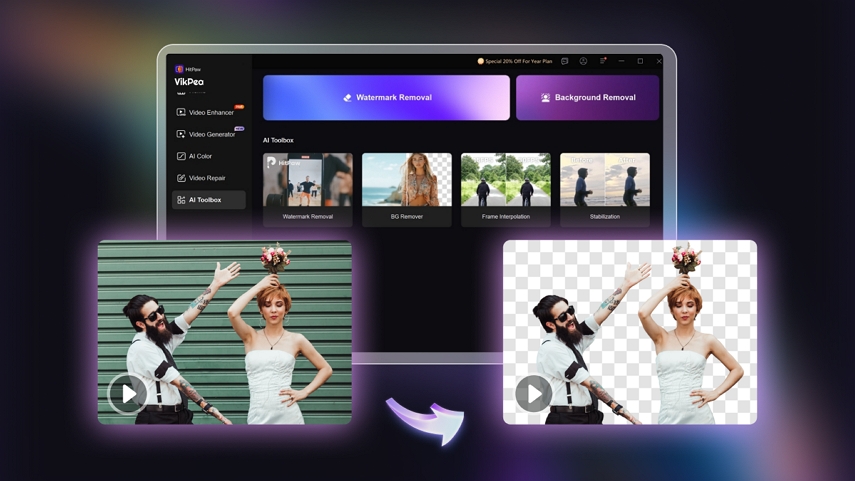The width and height of the screenshot is (855, 481).
Task: Click the Video Generator icon
Action: point(181,134)
